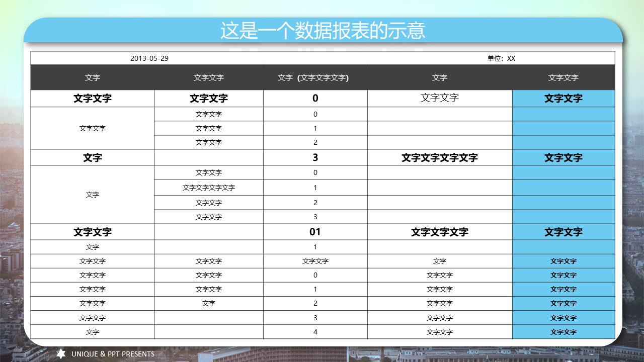Click the six-pointed star icon in the footer

point(61,354)
